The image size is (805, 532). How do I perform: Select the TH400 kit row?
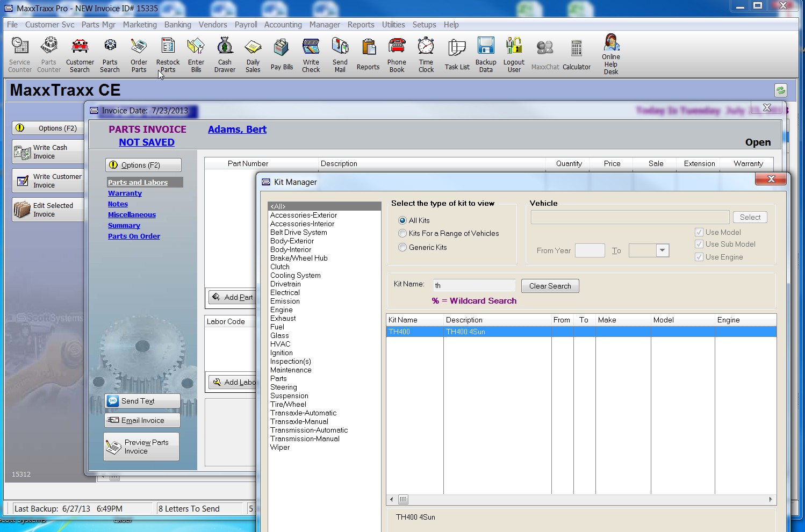581,332
